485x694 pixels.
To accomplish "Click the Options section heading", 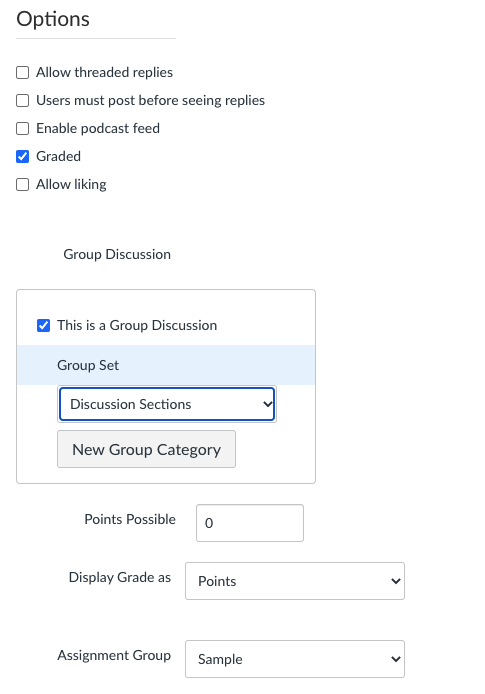I will [x=53, y=19].
